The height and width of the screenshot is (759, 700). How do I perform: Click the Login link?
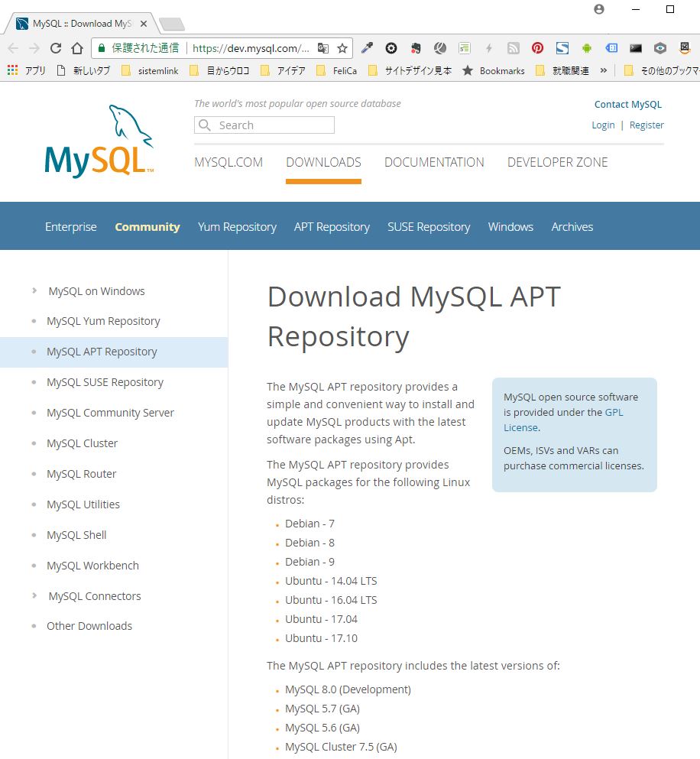pos(603,125)
